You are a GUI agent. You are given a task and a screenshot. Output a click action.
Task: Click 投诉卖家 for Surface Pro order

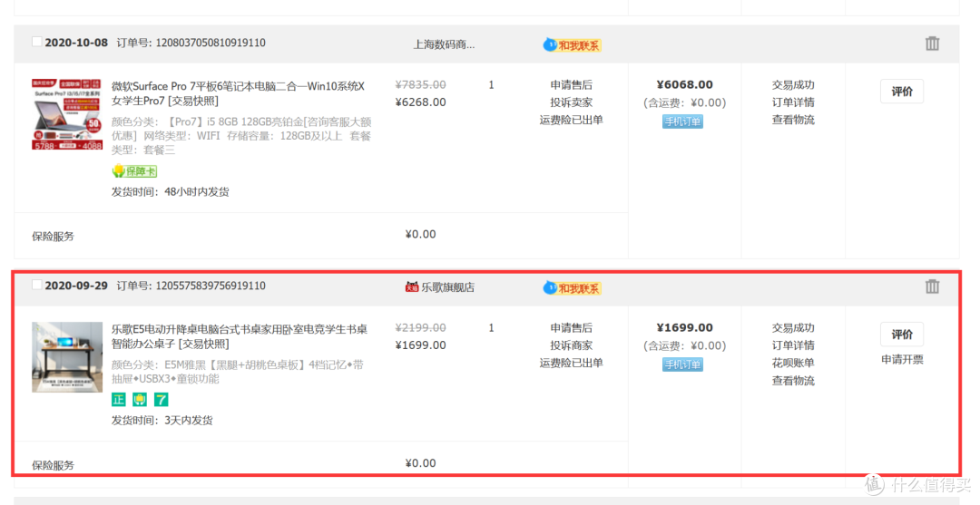click(572, 102)
